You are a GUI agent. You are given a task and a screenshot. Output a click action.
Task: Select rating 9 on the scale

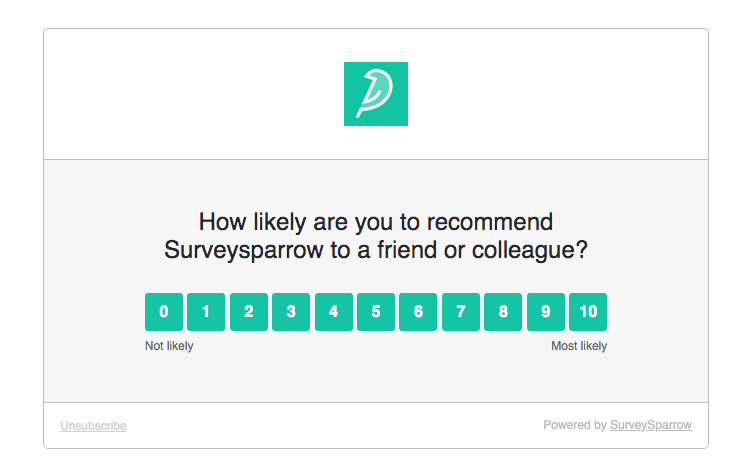pos(545,312)
